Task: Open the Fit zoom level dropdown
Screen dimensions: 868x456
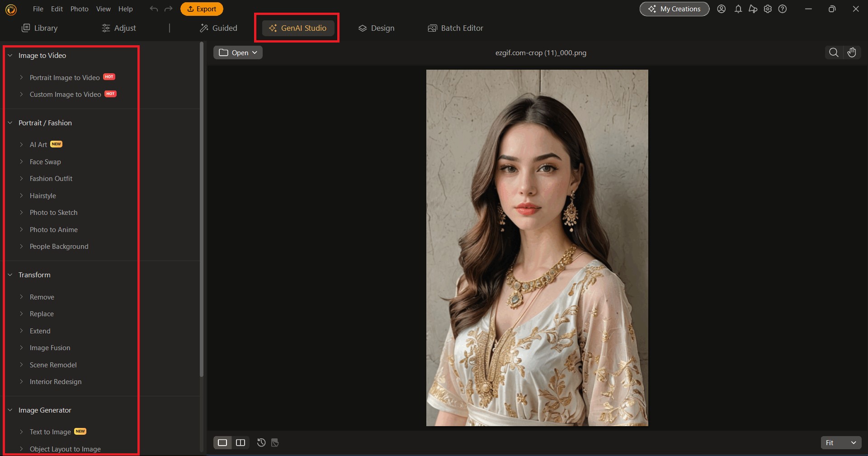Action: (x=840, y=442)
